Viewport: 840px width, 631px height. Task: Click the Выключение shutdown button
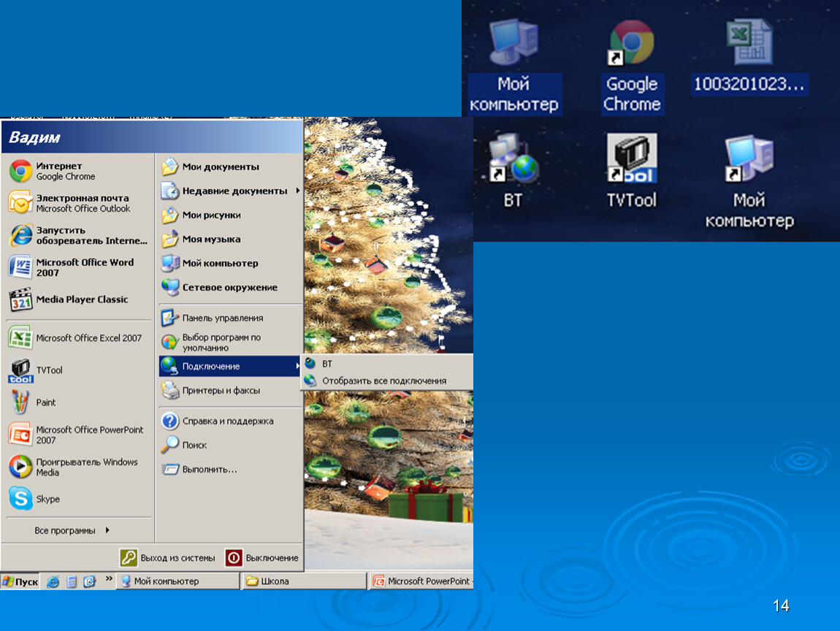point(262,558)
